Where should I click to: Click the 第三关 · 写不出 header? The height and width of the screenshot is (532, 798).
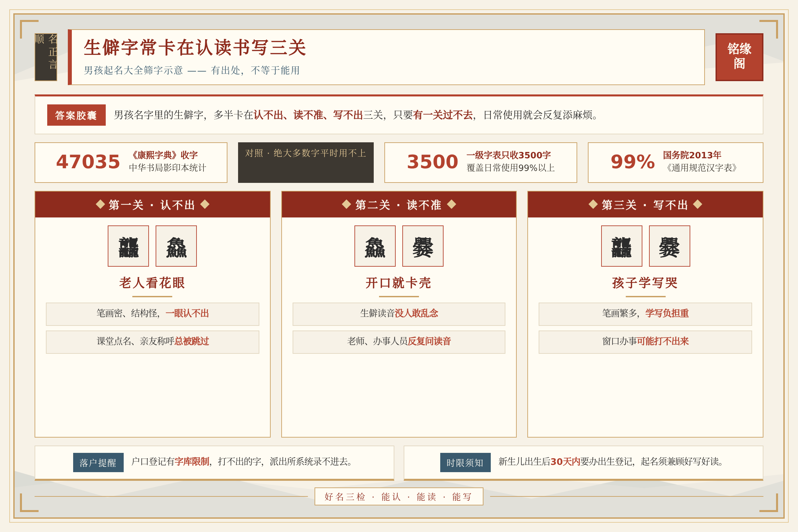pos(645,204)
